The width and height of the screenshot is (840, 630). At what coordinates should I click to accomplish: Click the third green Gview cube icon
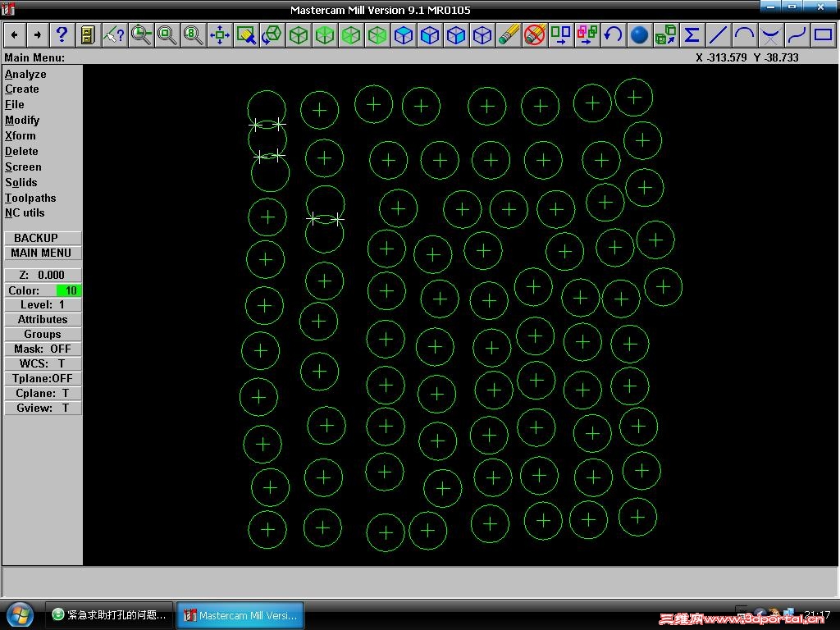350,35
